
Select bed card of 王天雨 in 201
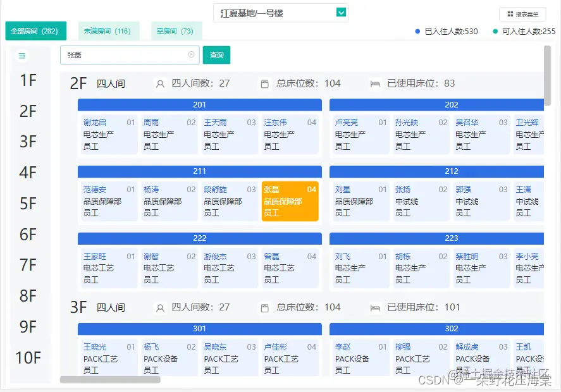coord(230,134)
